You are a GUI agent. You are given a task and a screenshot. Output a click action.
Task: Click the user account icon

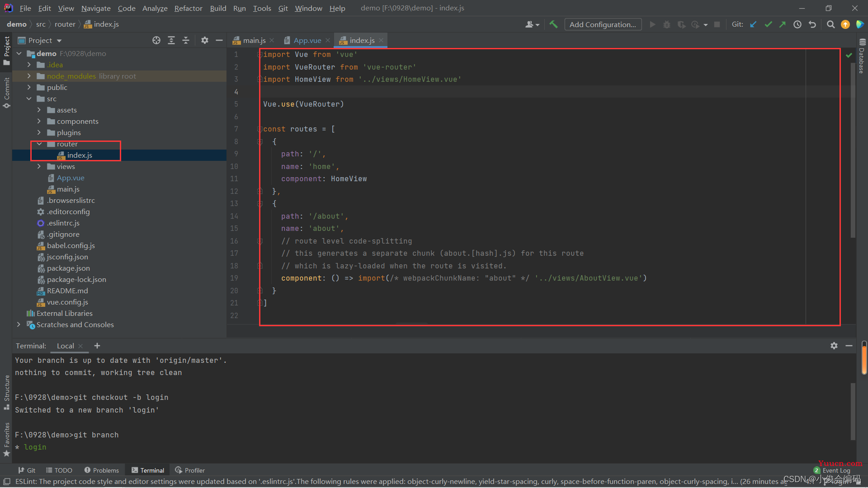coord(532,24)
